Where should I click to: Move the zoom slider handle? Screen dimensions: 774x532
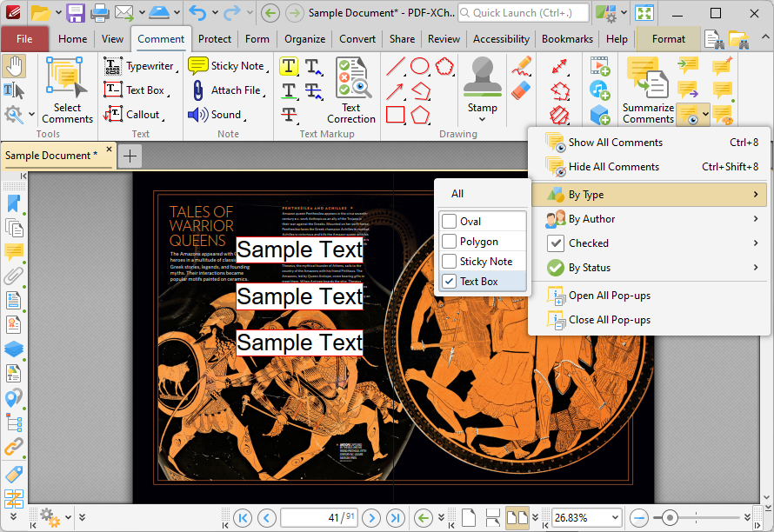pyautogui.click(x=670, y=518)
